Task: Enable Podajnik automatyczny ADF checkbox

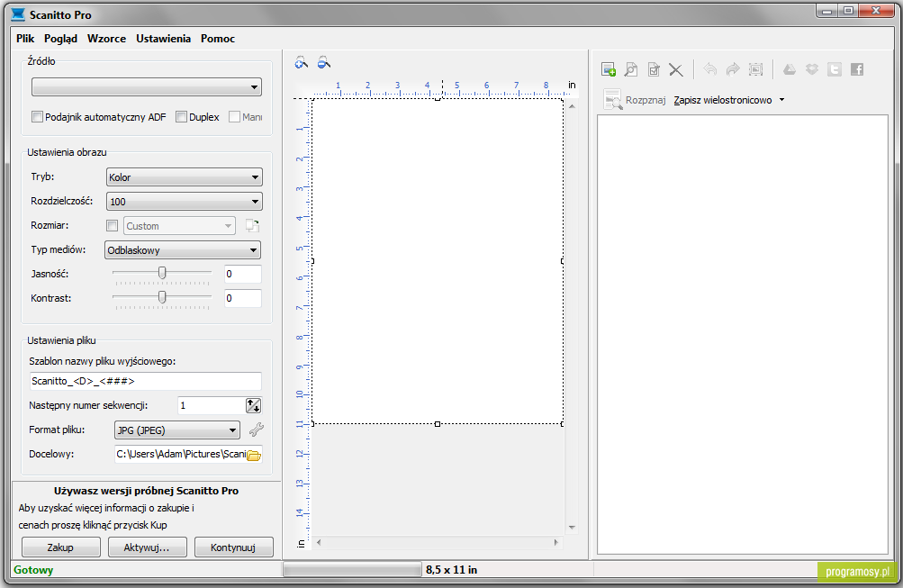Action: click(38, 117)
